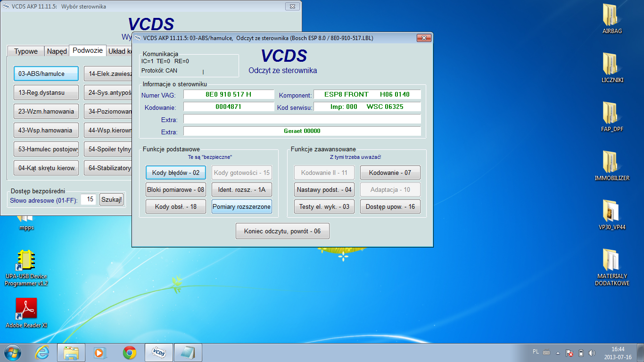
Task: Select the FAP_DPF folder icon
Action: pos(612,117)
